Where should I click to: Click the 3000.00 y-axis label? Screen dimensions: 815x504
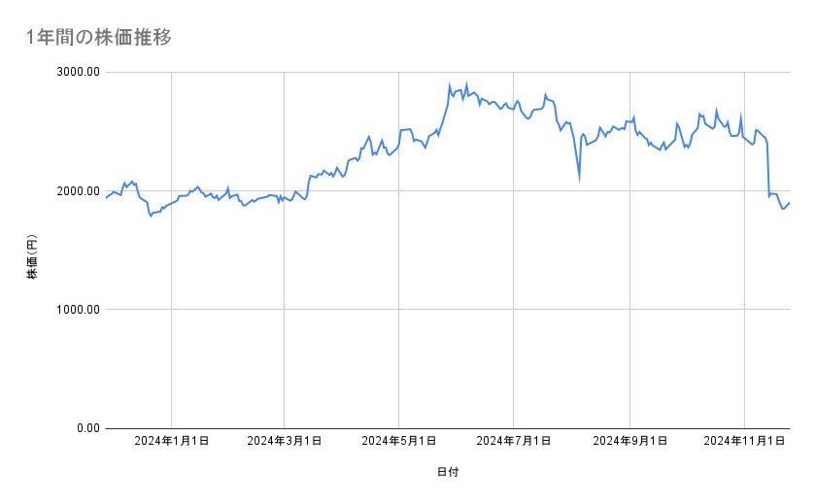(x=76, y=72)
